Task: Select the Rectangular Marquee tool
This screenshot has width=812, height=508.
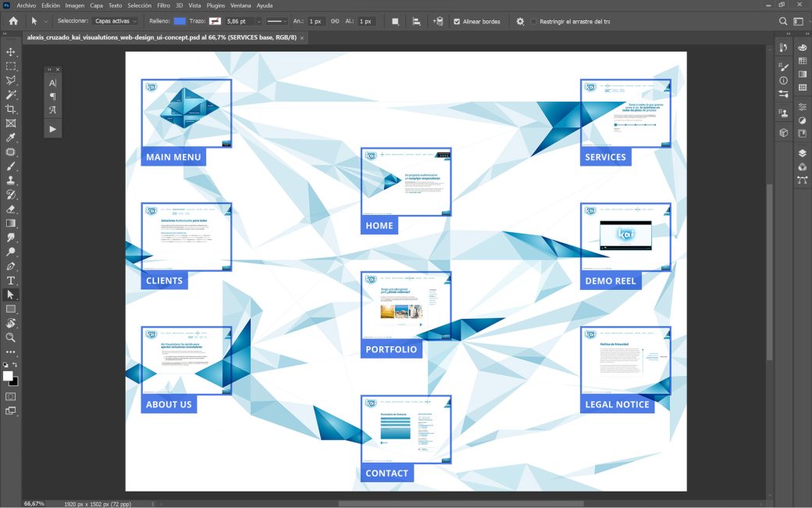Action: click(x=10, y=66)
